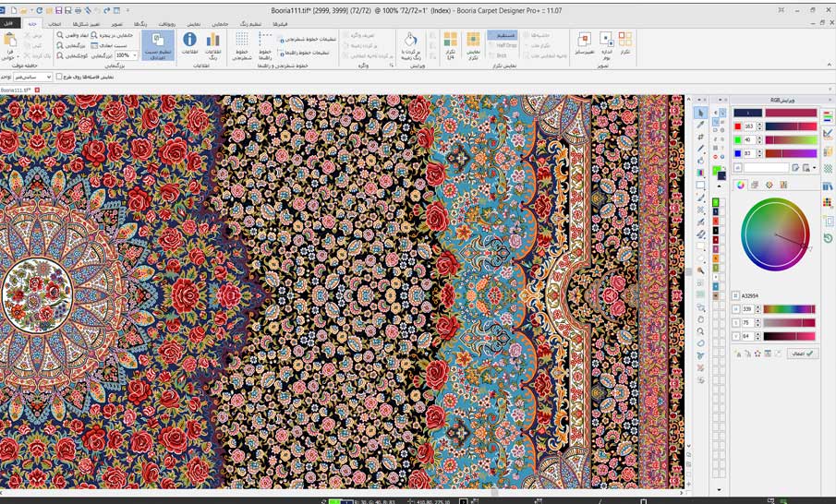
Task: Open the Home (خانه) ribbon tab
Action: pos(32,23)
